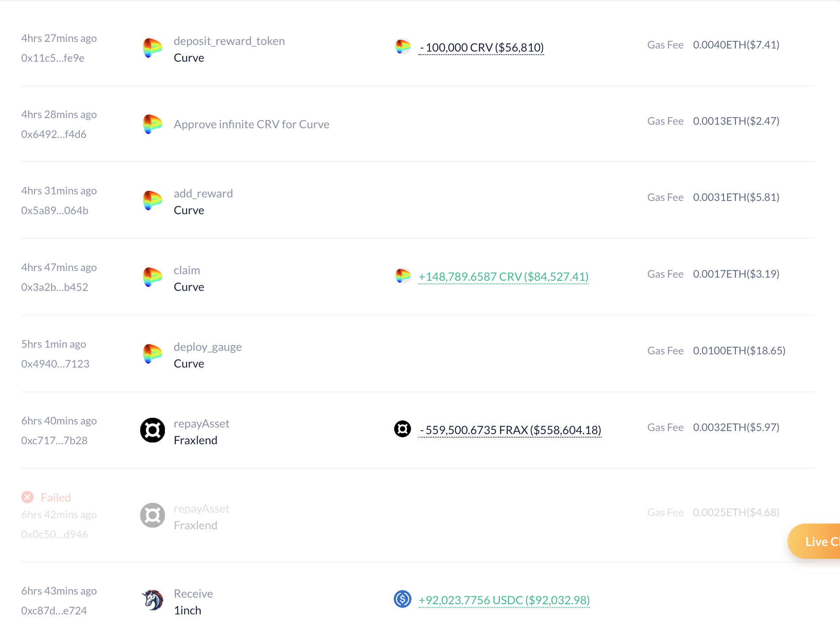
Task: Open the Live Chat button
Action: tap(814, 541)
